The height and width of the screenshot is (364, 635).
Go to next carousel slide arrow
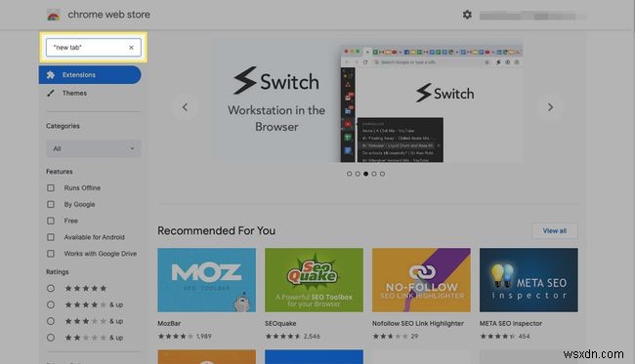point(550,107)
